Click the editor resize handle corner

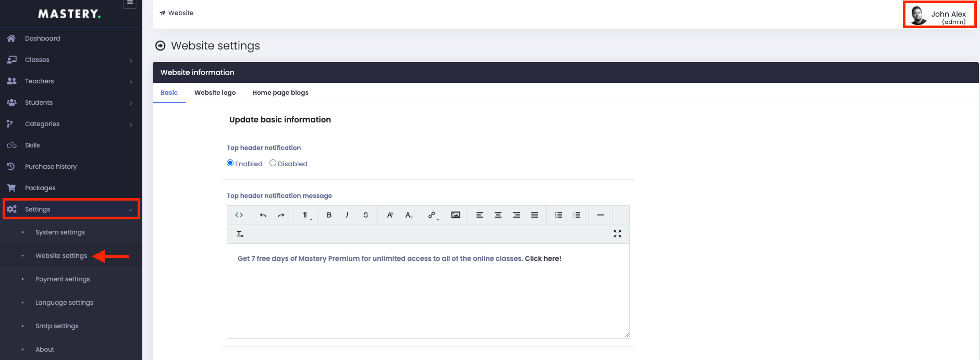[x=627, y=335]
